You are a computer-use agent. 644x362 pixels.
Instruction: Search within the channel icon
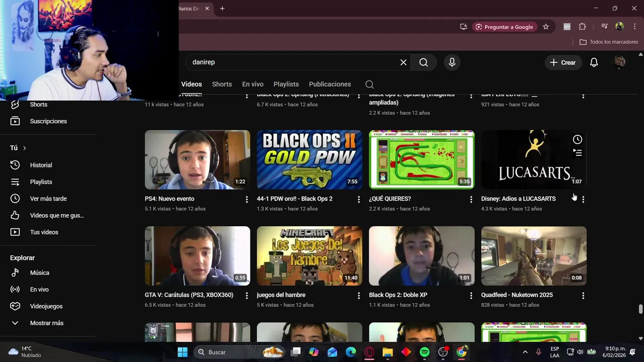tap(370, 84)
